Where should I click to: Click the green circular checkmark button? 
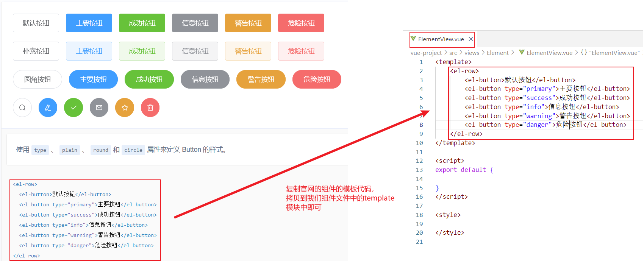pos(73,108)
